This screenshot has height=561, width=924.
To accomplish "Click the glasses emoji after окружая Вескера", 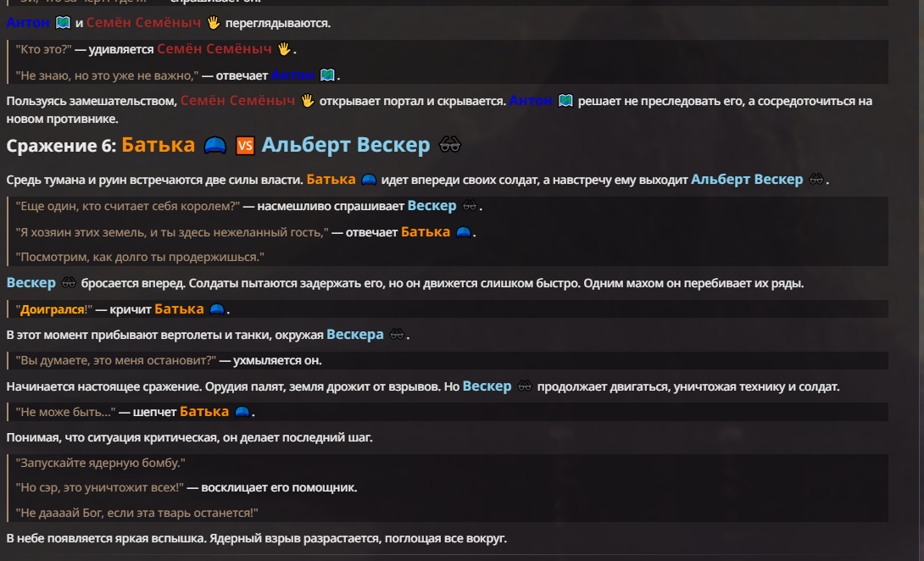I will click(398, 335).
